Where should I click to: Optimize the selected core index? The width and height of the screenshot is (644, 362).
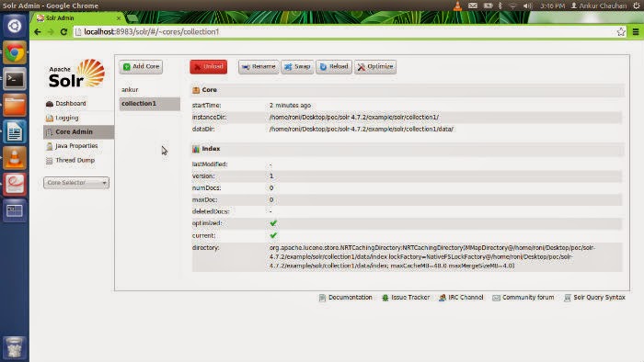(375, 66)
